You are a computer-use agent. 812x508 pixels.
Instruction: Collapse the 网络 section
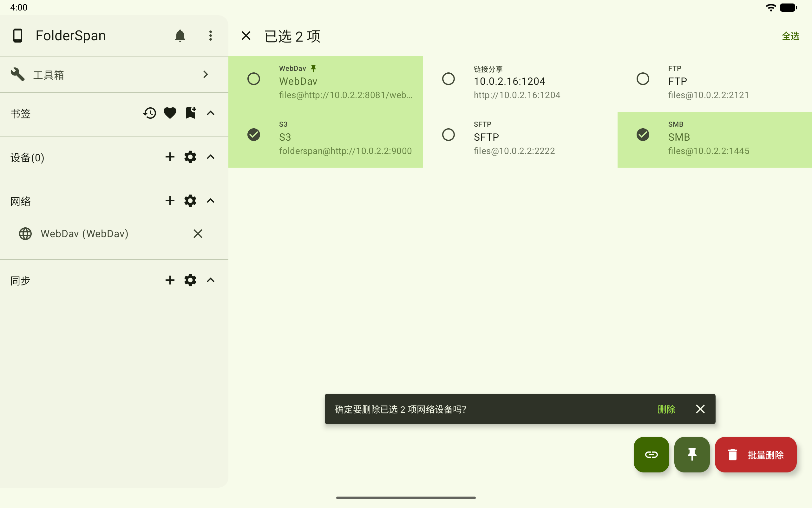coord(210,201)
